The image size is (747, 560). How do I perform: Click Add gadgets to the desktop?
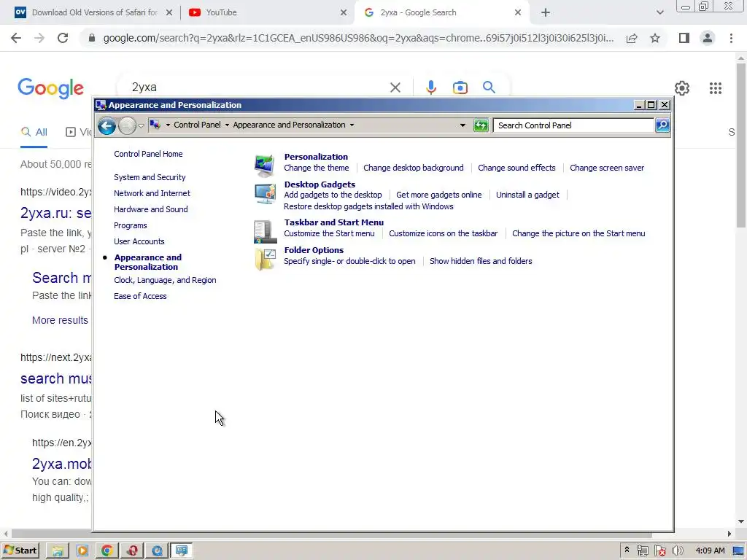[x=333, y=195]
